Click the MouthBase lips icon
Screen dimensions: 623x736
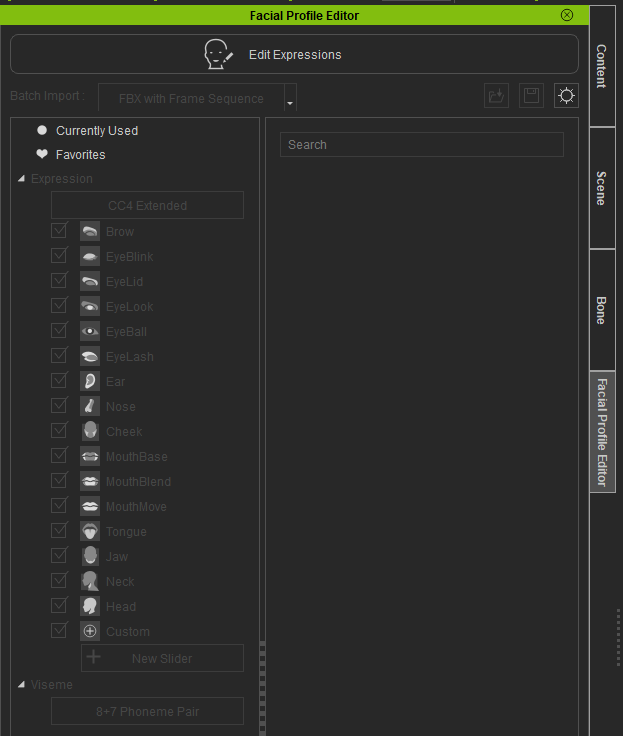point(90,456)
